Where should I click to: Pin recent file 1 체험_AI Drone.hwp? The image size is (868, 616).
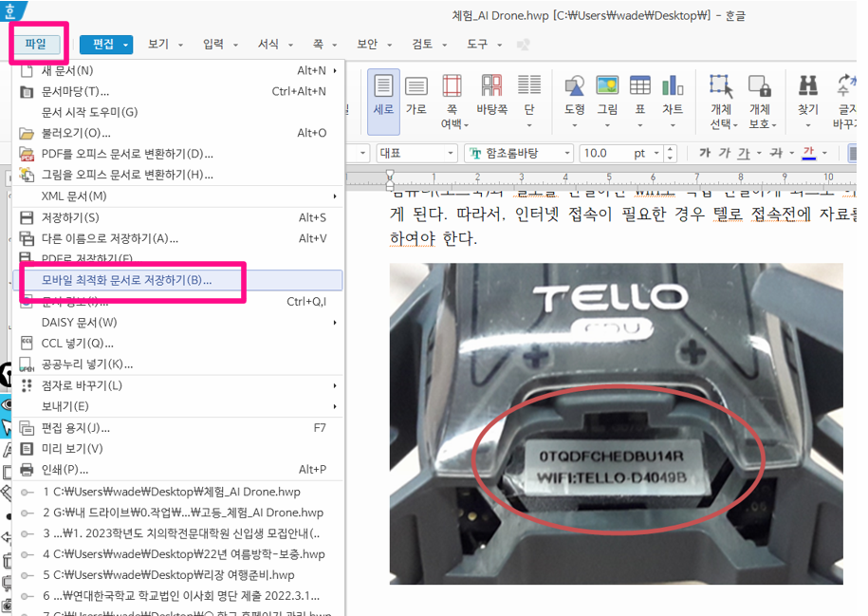click(x=26, y=492)
